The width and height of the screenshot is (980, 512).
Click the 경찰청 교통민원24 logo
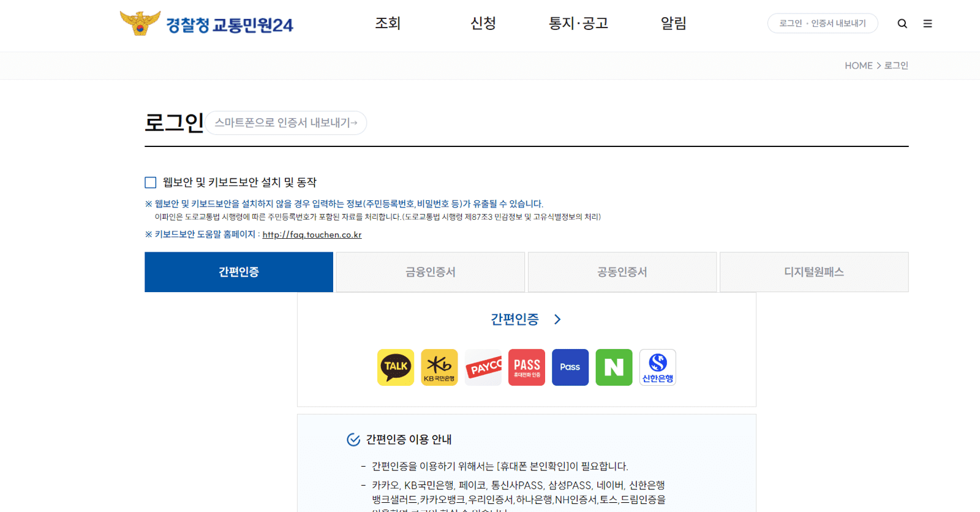point(206,24)
